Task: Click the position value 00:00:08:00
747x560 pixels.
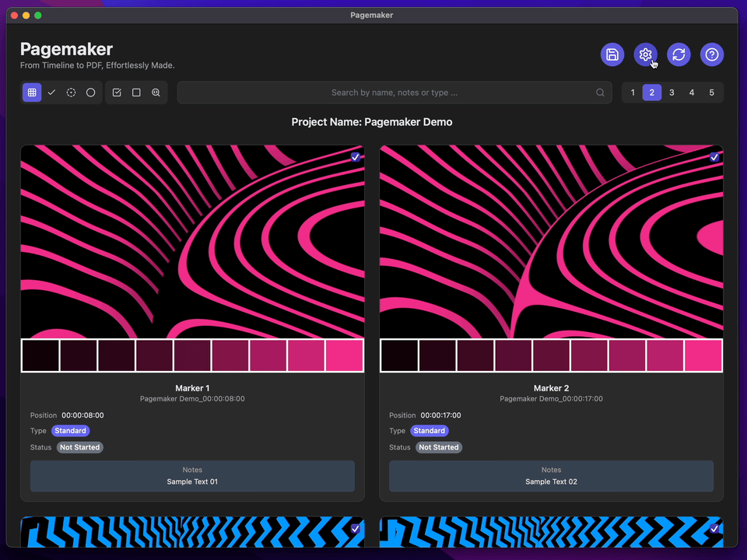Action: [x=83, y=415]
